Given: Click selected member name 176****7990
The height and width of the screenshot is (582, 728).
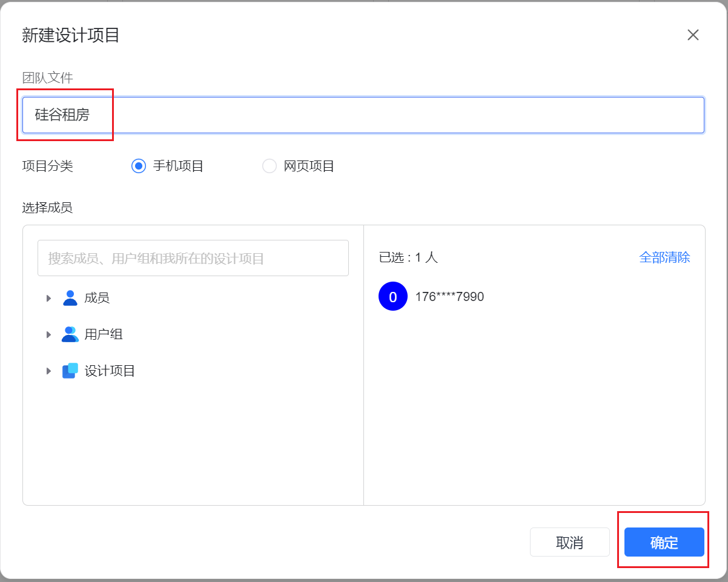Looking at the screenshot, I should coord(449,297).
